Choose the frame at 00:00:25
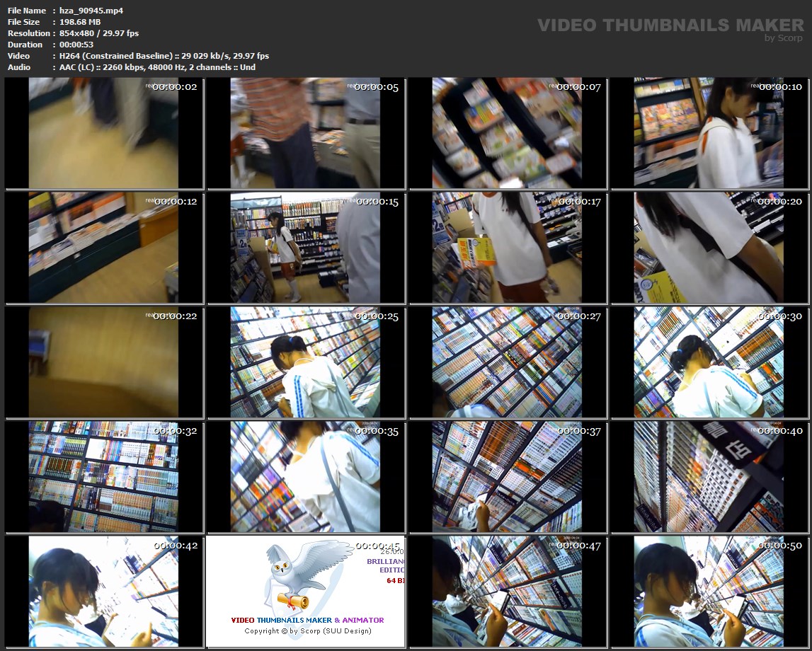The image size is (812, 651). point(306,362)
